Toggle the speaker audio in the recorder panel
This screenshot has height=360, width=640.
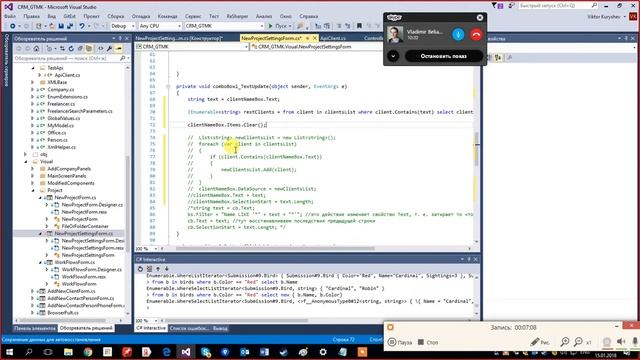click(x=621, y=342)
